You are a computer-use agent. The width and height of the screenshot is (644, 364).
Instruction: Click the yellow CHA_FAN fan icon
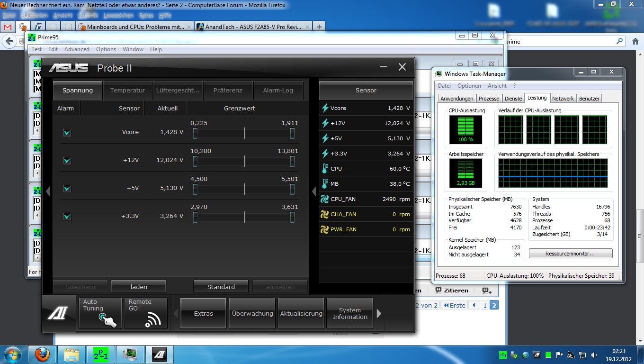pos(325,214)
